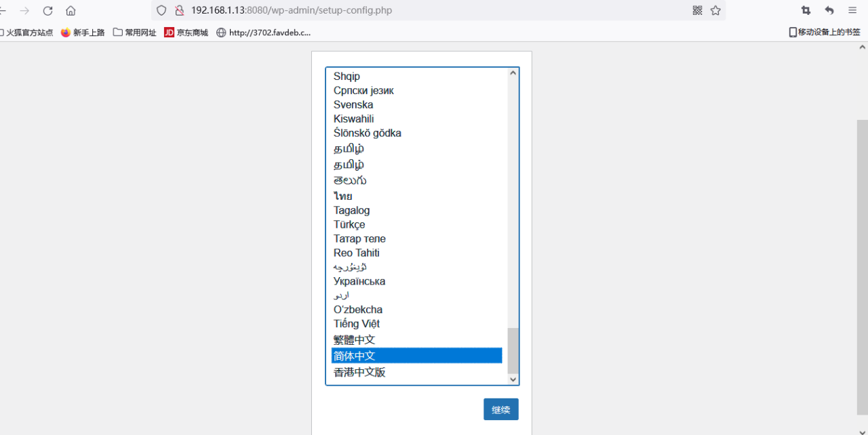
Task: Open the 京东商城 bookmark
Action: point(186,32)
